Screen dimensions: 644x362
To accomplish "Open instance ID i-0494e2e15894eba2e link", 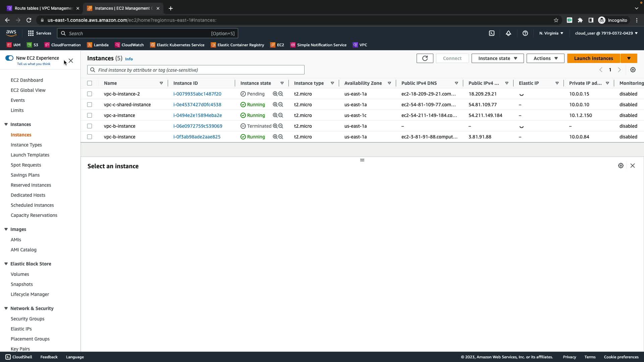I will pos(198,115).
